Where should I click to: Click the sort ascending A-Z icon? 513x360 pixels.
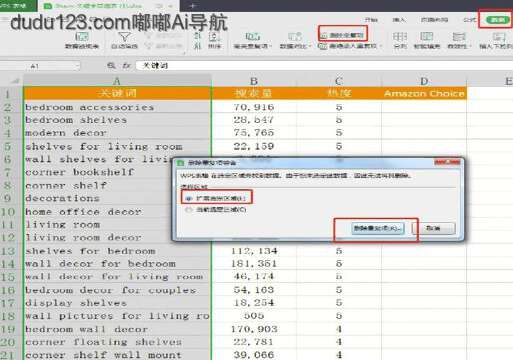197,36
